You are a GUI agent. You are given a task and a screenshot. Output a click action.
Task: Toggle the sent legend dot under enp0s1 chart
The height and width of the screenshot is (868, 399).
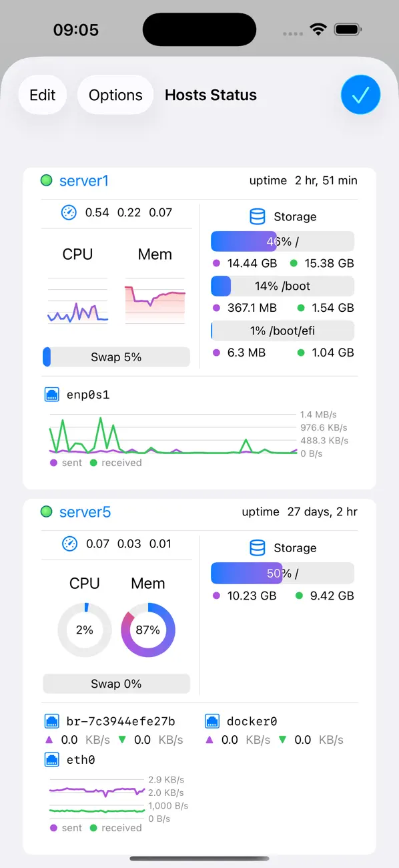point(53,462)
